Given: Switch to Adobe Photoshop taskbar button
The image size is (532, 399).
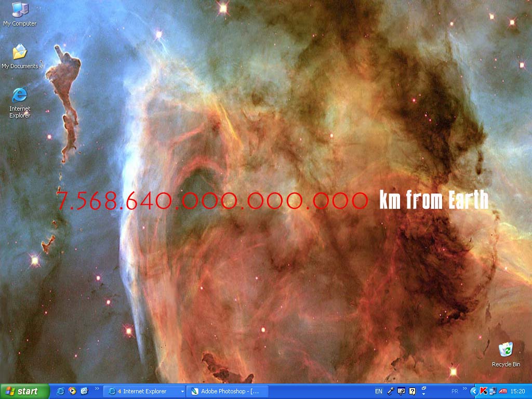Looking at the screenshot, I should (x=228, y=391).
